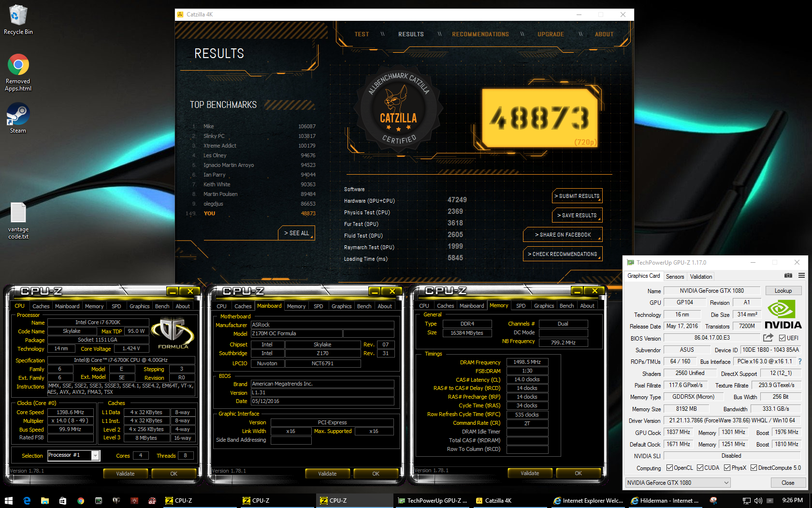Toggle the PhysX checkbox in GPU-Z
The image size is (812, 508).
tap(727, 468)
